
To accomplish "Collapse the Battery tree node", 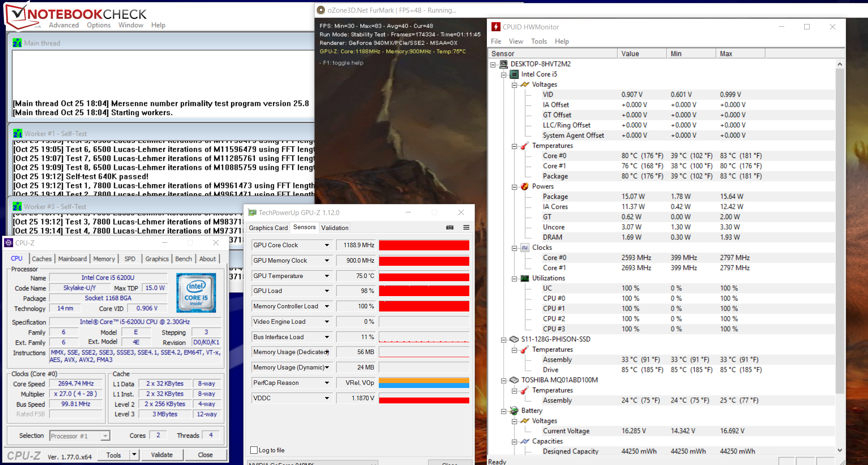I will [503, 411].
